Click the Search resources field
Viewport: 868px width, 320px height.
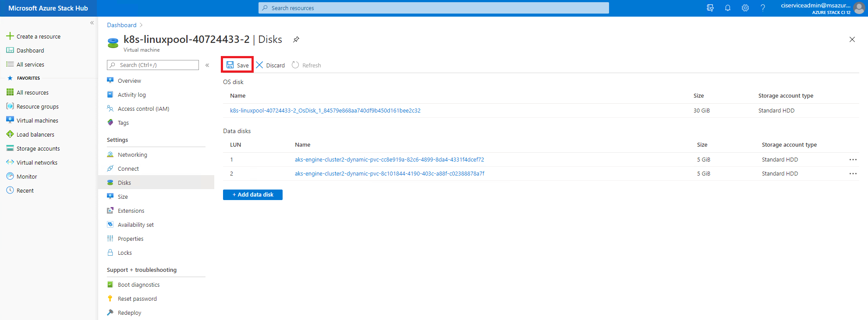[434, 8]
